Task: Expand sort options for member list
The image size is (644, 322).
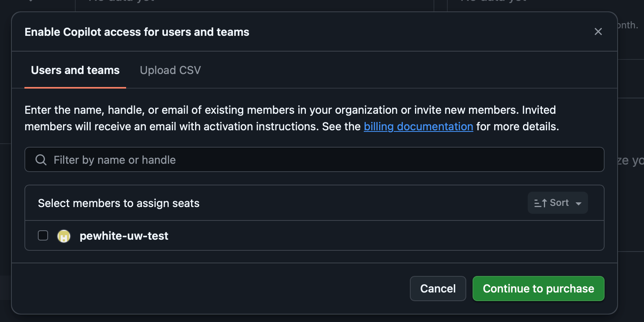Action: click(x=557, y=202)
